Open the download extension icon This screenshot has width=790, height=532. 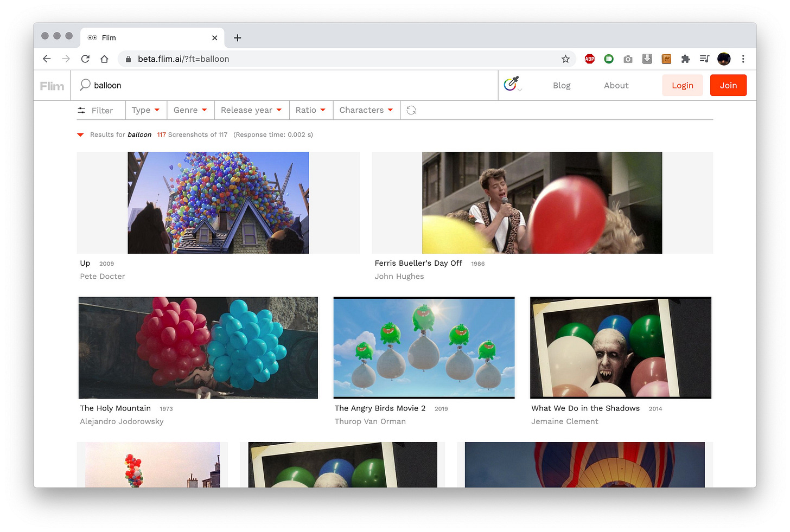tap(647, 59)
